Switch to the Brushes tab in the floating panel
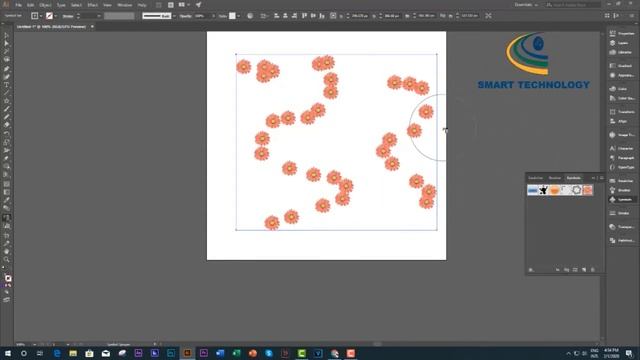The image size is (640, 360). [x=555, y=178]
